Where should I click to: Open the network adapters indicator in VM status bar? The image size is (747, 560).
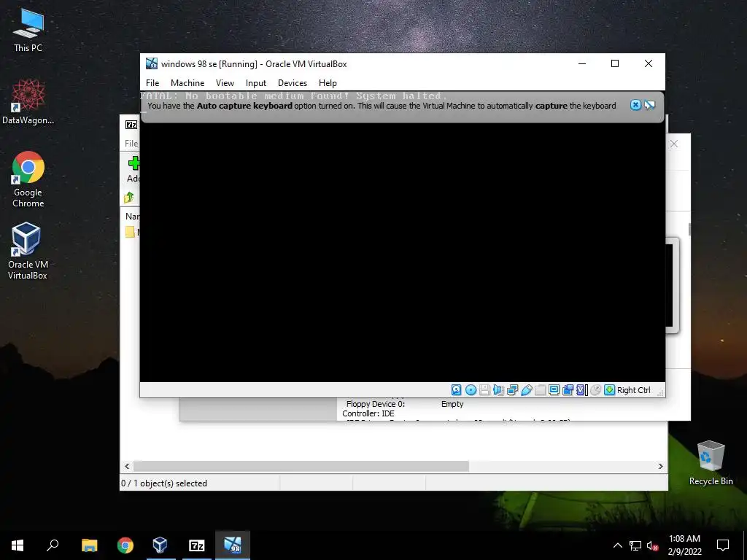click(x=513, y=390)
